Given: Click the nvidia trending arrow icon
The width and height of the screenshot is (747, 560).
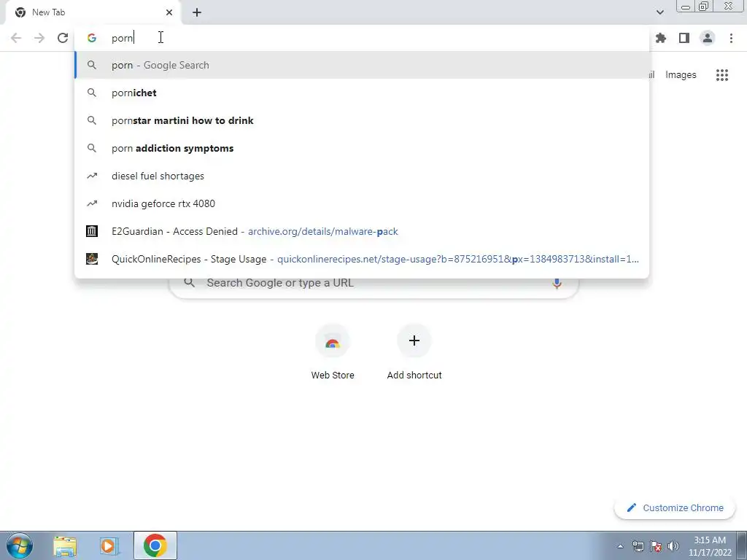Looking at the screenshot, I should click(x=92, y=203).
